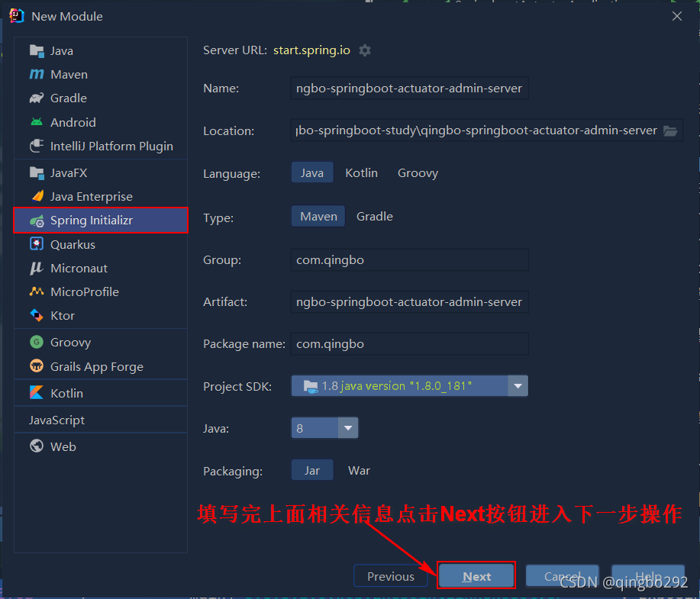Click the Java module type icon
This screenshot has width=700, height=599.
click(37, 51)
